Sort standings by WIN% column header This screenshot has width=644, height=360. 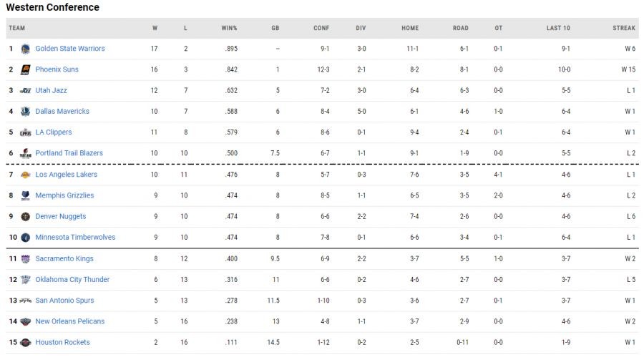229,29
